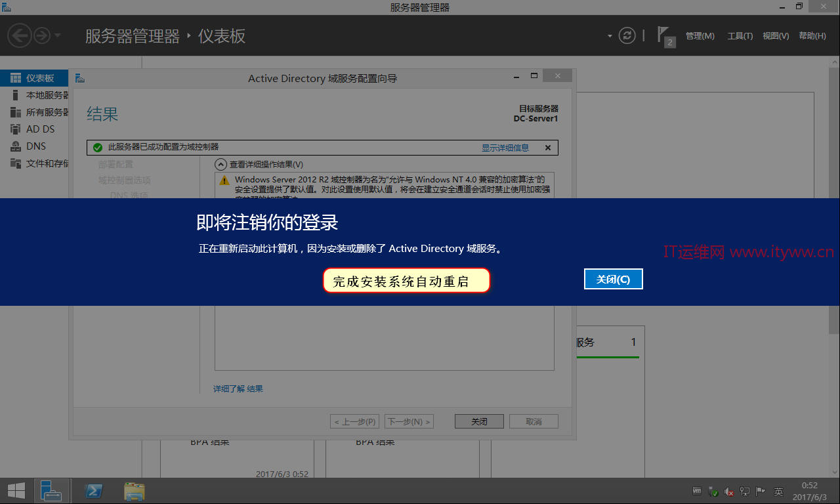Open the navigation history dropdown beside the forward arrow
Image resolution: width=840 pixels, height=504 pixels.
pos(58,35)
